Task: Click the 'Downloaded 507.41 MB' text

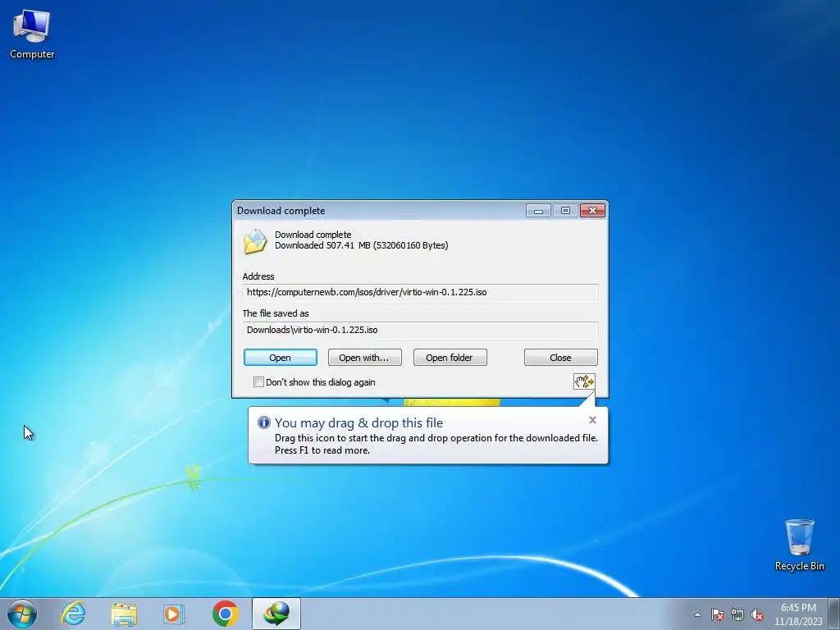Action: [362, 245]
